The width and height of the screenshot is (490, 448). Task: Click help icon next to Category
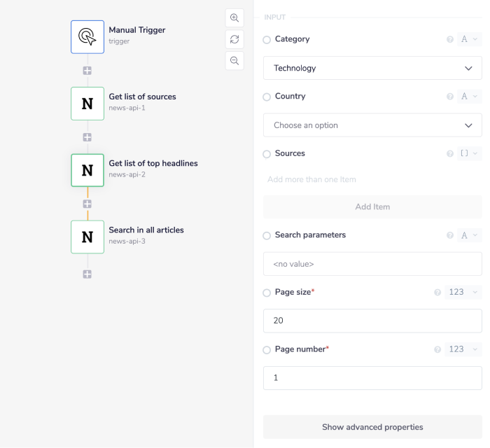pos(450,39)
